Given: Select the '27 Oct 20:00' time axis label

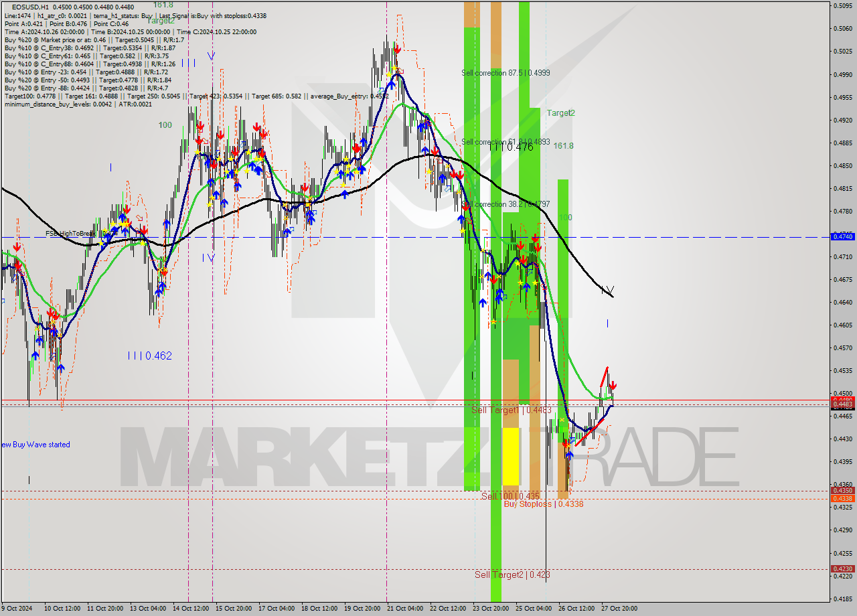Looking at the screenshot, I should [619, 609].
